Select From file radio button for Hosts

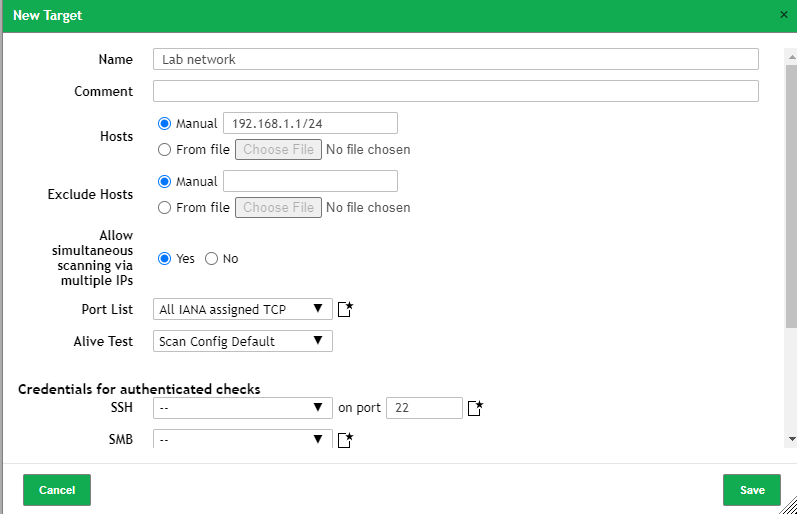click(x=165, y=150)
